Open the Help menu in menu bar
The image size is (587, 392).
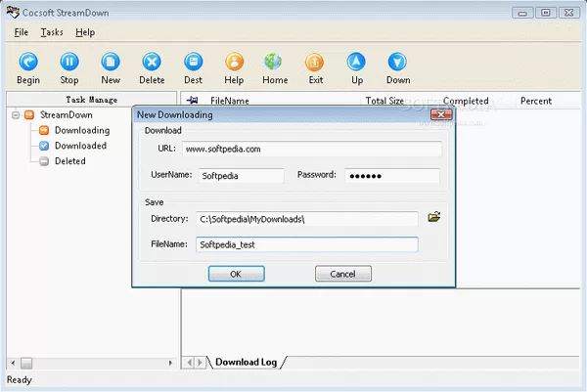pyautogui.click(x=85, y=32)
